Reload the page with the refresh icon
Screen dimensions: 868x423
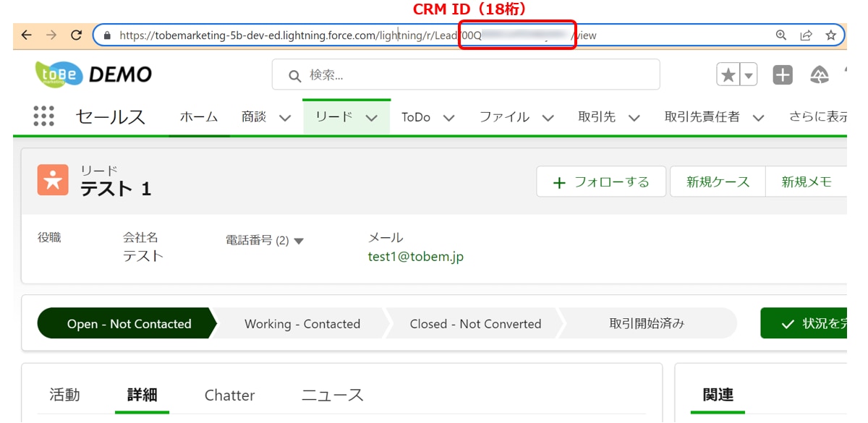point(76,35)
